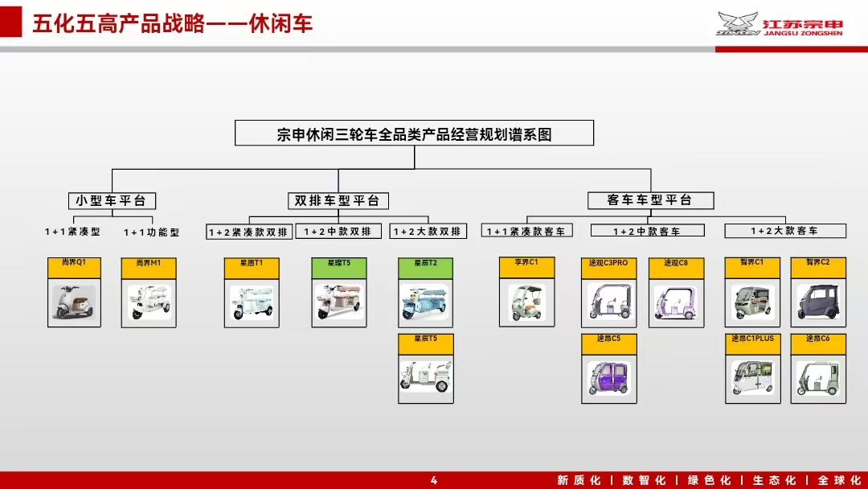Select the 途观C8 pink tricycle image
The image size is (868, 489).
tap(676, 302)
